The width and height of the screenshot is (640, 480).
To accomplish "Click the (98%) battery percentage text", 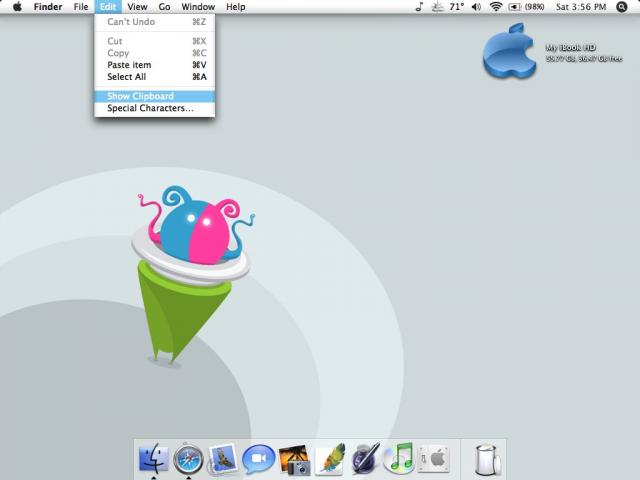I will click(x=535, y=7).
